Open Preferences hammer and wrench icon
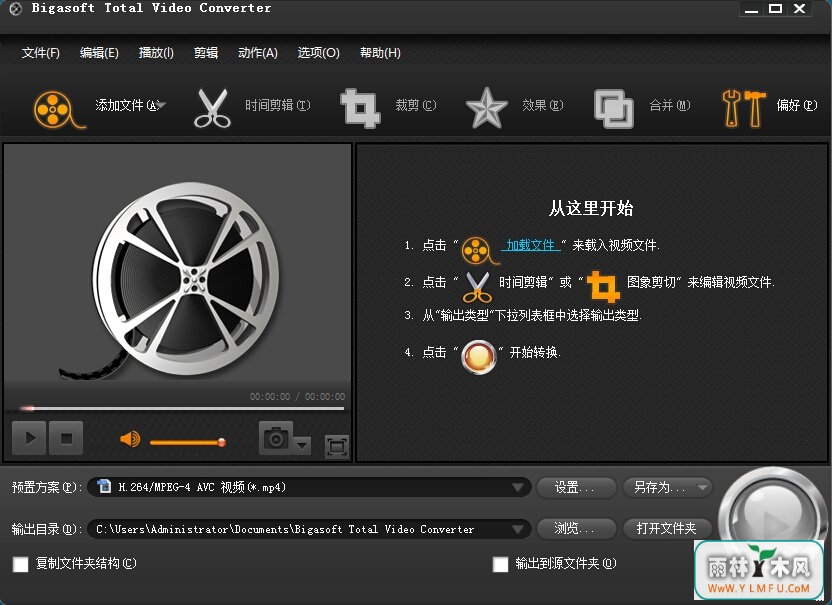832x605 pixels. click(x=743, y=108)
